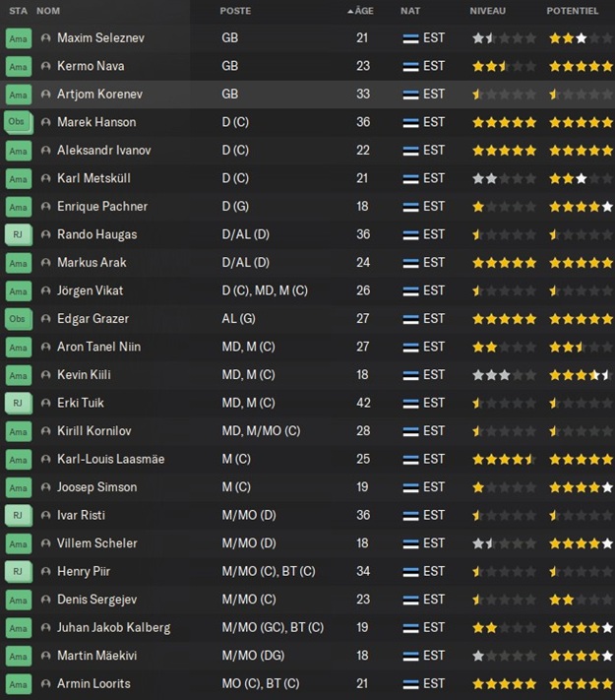Click the person icon next to Artjom Korenev
Image resolution: width=615 pixels, height=700 pixels.
[45, 95]
